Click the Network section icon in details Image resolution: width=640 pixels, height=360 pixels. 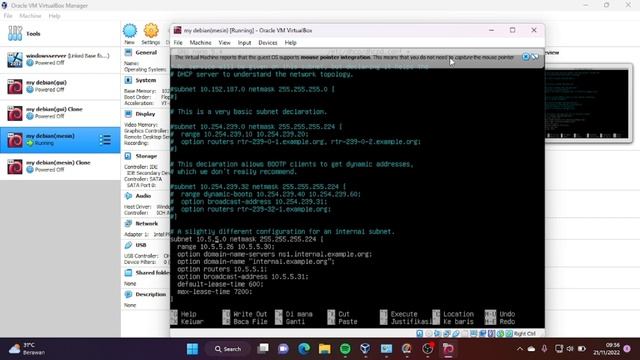point(128,223)
